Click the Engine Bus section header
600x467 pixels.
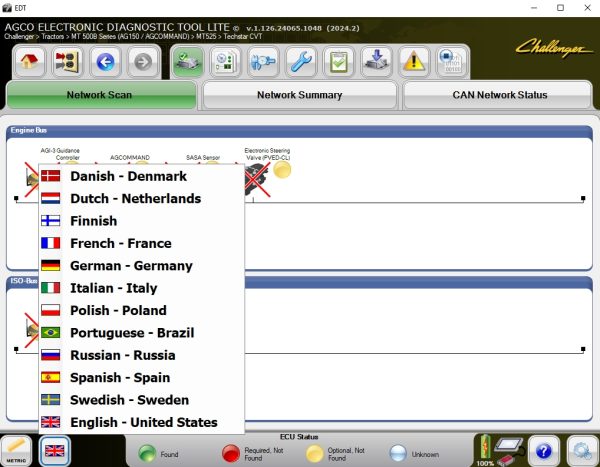pyautogui.click(x=299, y=131)
